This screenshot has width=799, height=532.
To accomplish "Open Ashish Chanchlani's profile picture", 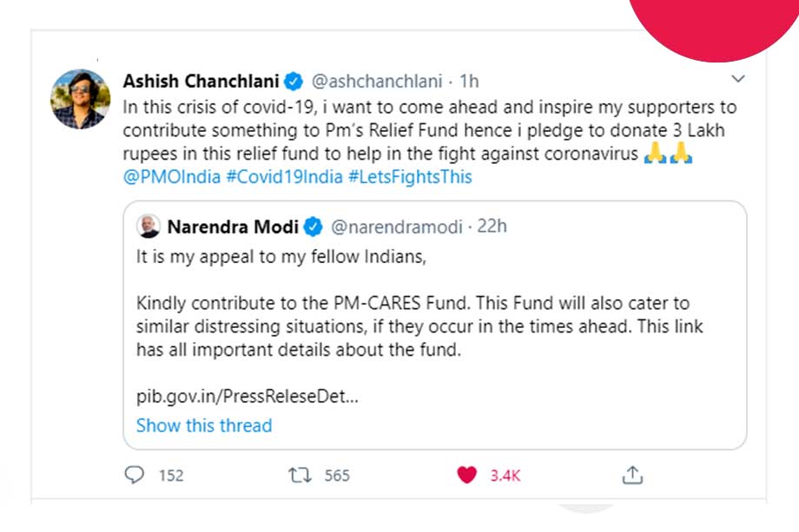I will point(79,99).
